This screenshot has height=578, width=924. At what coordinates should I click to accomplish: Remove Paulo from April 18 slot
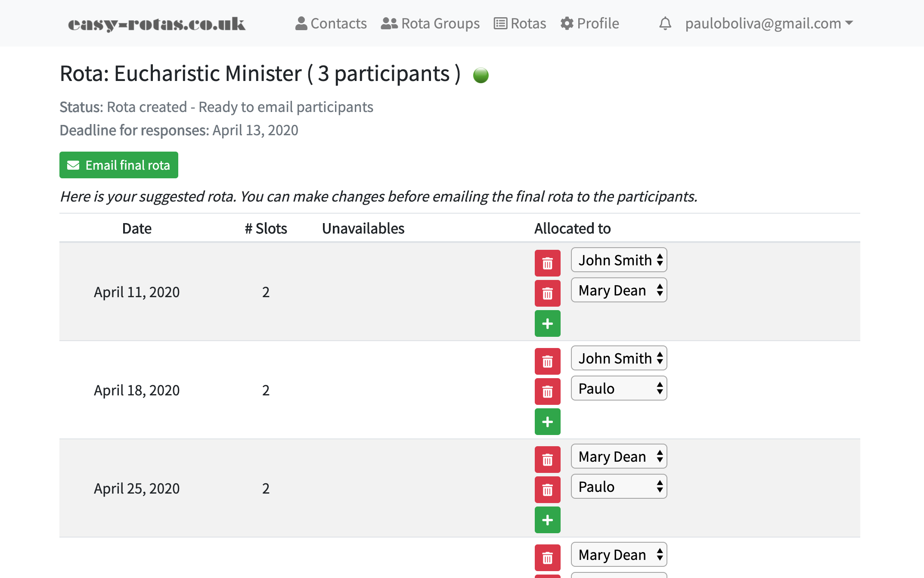[x=547, y=392]
